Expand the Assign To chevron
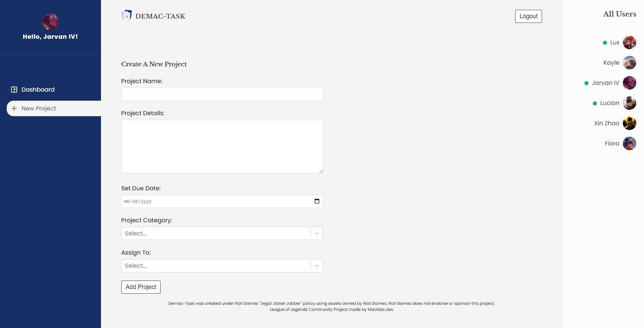The width and height of the screenshot is (644, 328). (317, 266)
